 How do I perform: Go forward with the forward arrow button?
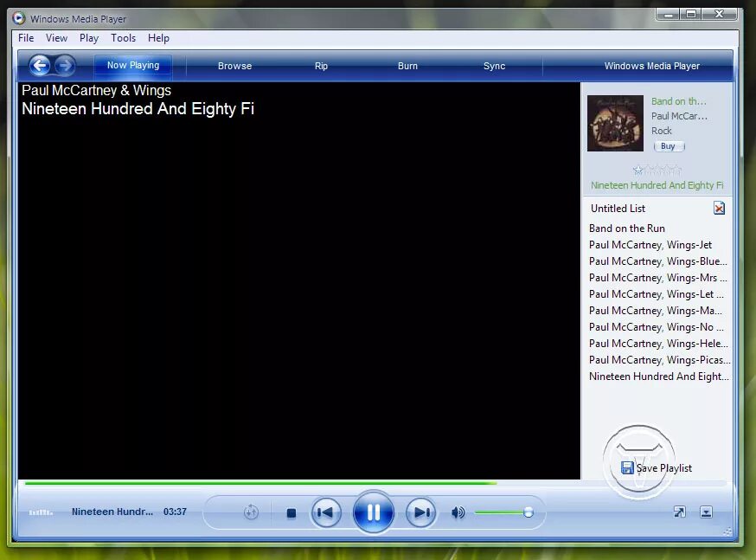point(65,65)
